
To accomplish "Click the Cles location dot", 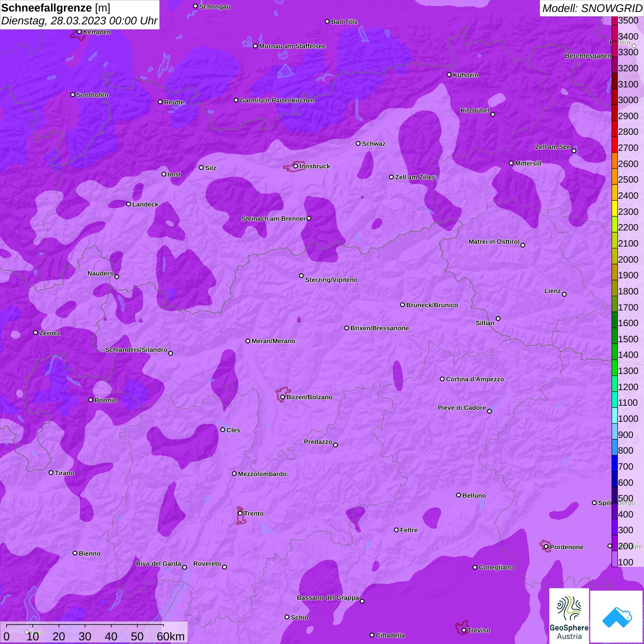I will click(x=223, y=430).
